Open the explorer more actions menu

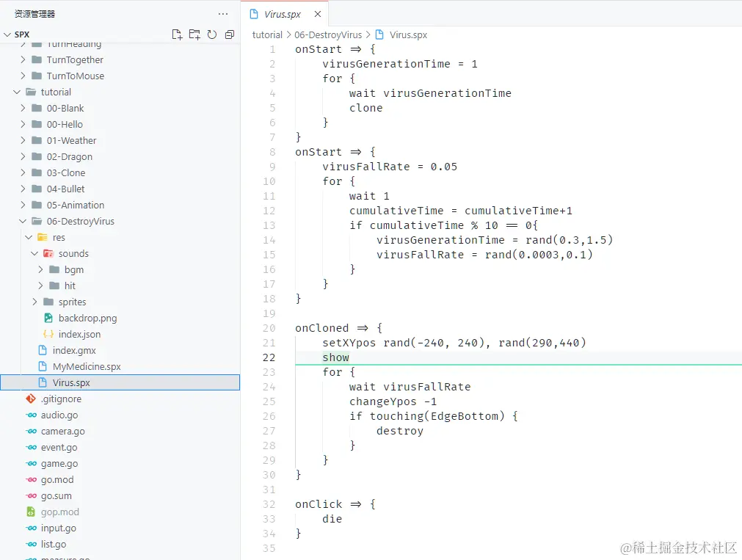(x=223, y=14)
